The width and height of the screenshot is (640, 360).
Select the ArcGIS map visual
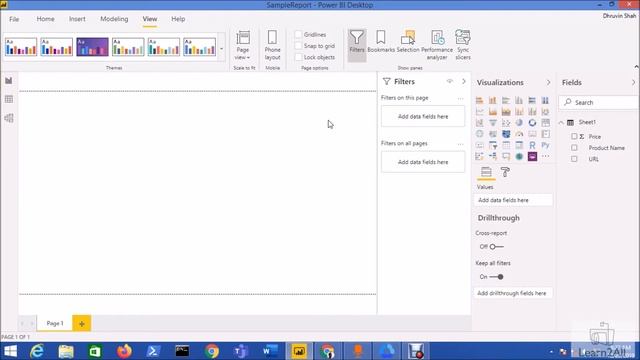point(519,156)
